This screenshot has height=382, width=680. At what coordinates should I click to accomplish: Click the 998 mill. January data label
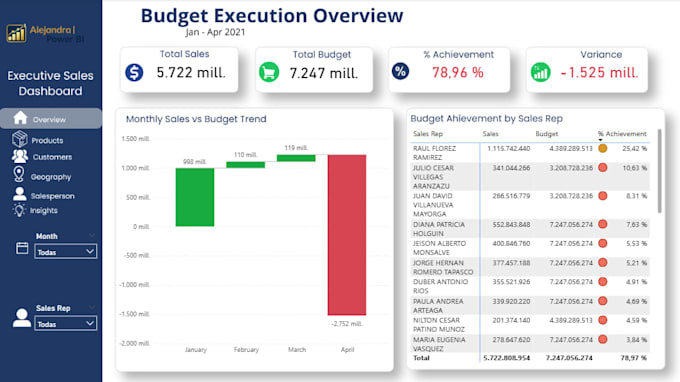(x=194, y=162)
